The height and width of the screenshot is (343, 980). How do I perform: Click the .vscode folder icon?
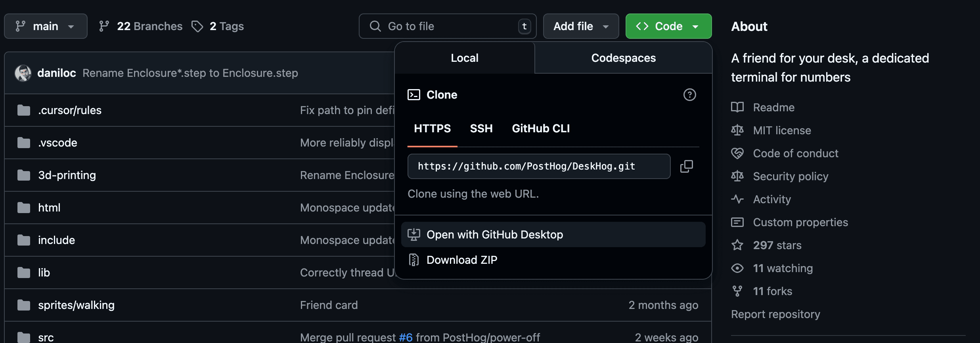24,143
